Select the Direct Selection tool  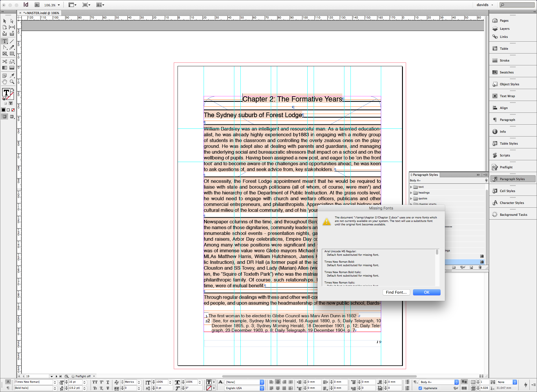coord(12,21)
